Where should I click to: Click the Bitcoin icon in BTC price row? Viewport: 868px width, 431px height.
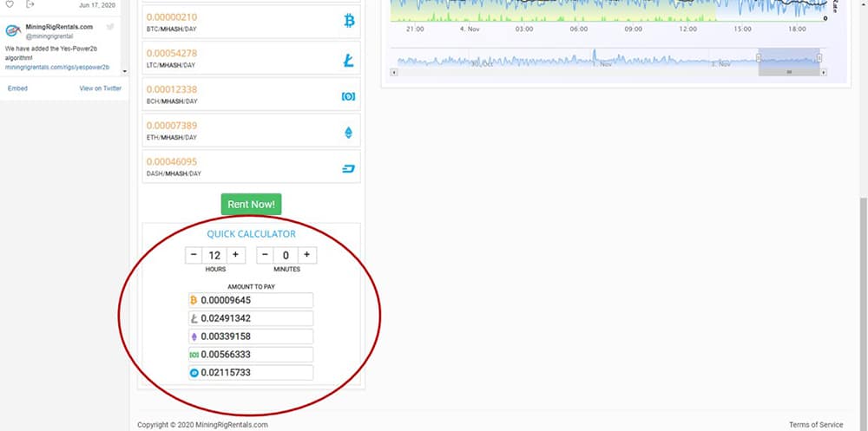pos(350,20)
